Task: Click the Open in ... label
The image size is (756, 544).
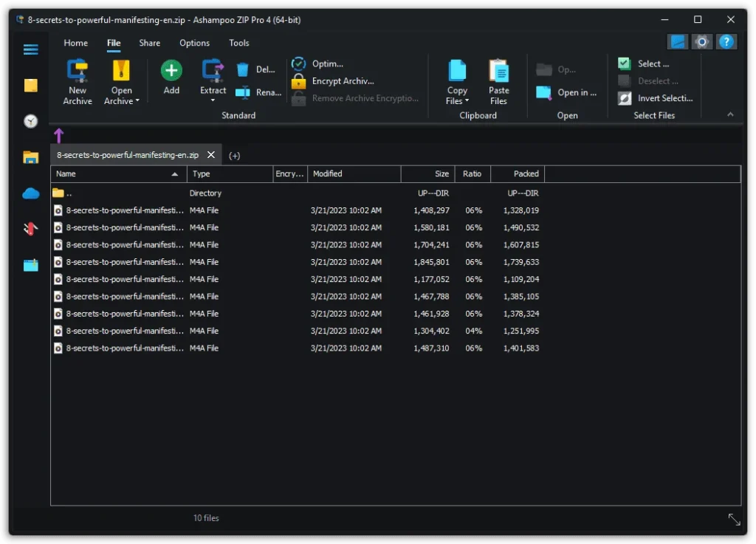Action: (577, 92)
